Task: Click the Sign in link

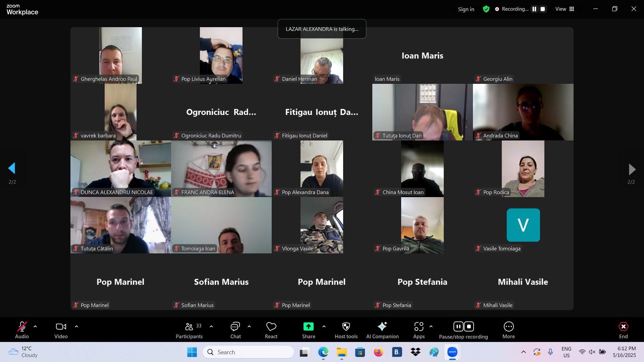Action: point(466,9)
